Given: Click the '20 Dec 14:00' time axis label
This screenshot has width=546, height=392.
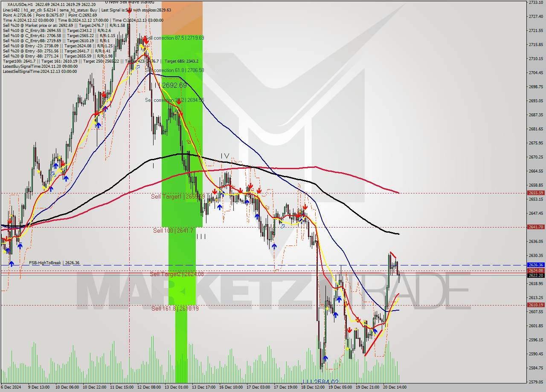Looking at the screenshot, I should point(395,387).
